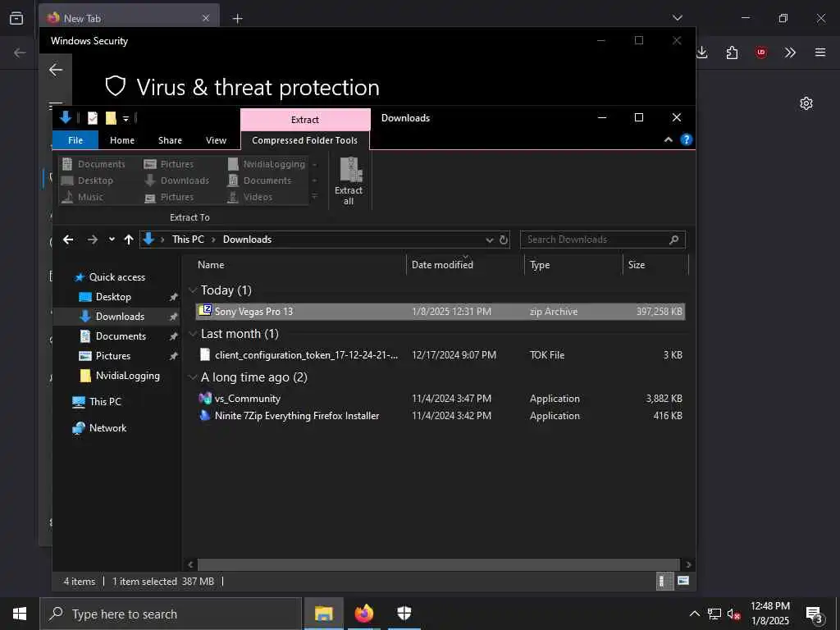Open Customize Quick Access Toolbar dropdown
The width and height of the screenshot is (840, 630).
126,118
